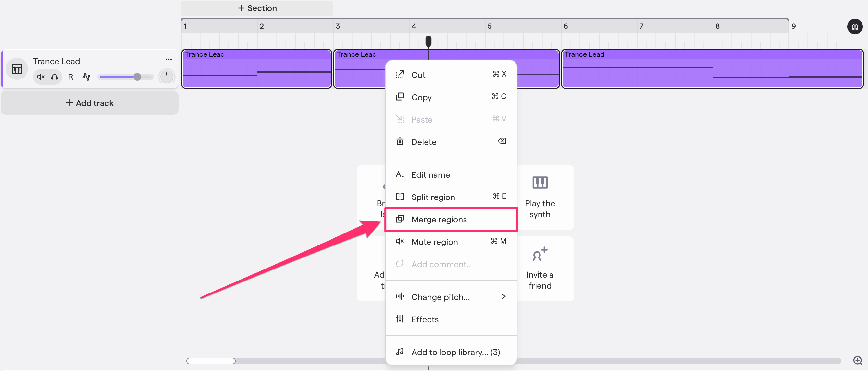Select the first Trance Lead region
The height and width of the screenshot is (371, 868).
[257, 69]
